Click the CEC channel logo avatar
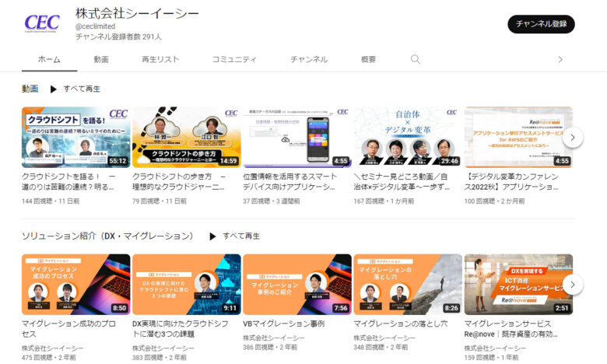 click(42, 23)
